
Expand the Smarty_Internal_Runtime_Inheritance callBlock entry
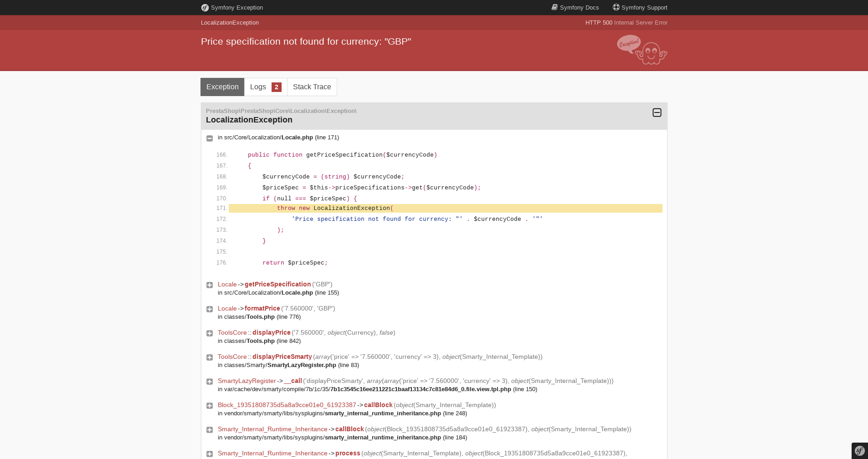pyautogui.click(x=210, y=430)
